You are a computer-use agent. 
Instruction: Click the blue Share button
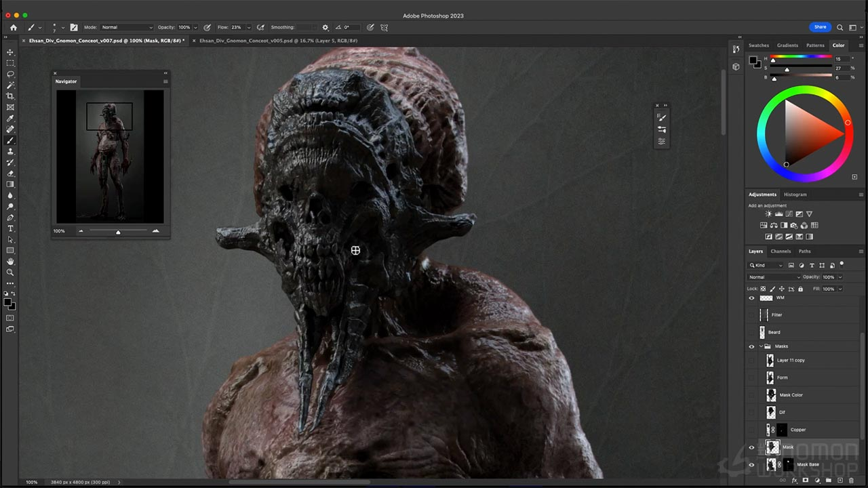(x=820, y=27)
